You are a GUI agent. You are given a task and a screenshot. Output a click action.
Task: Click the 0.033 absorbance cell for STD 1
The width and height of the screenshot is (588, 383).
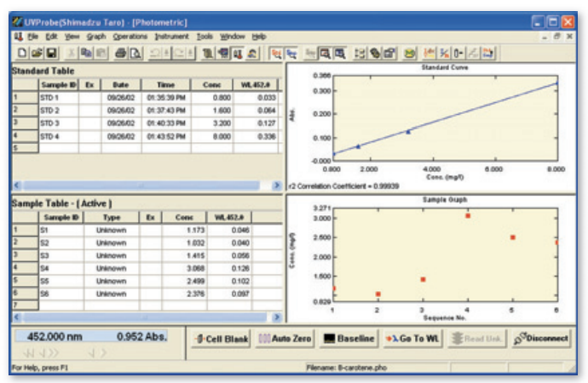pyautogui.click(x=256, y=98)
